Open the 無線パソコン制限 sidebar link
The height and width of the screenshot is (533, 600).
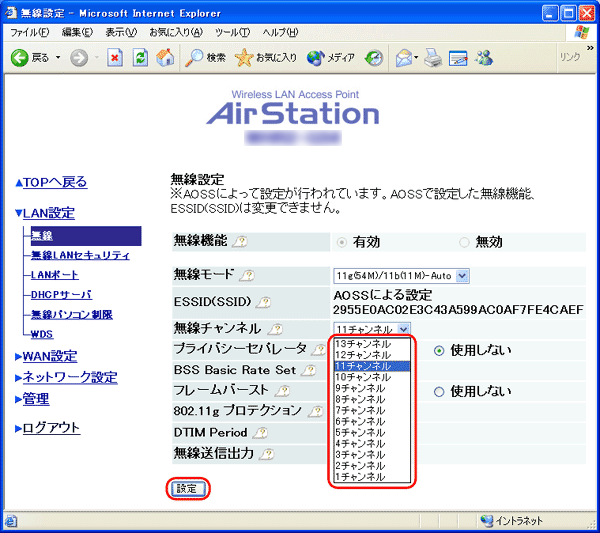coord(72,315)
